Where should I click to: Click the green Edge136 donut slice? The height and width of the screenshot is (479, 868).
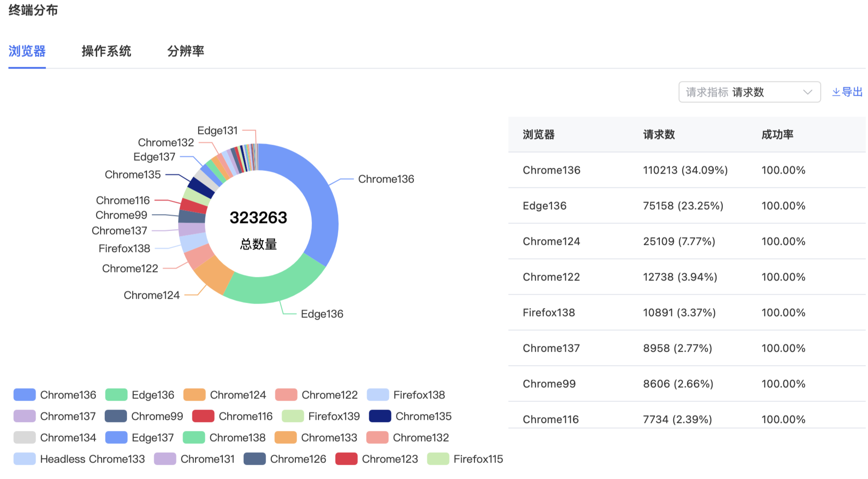[276, 288]
